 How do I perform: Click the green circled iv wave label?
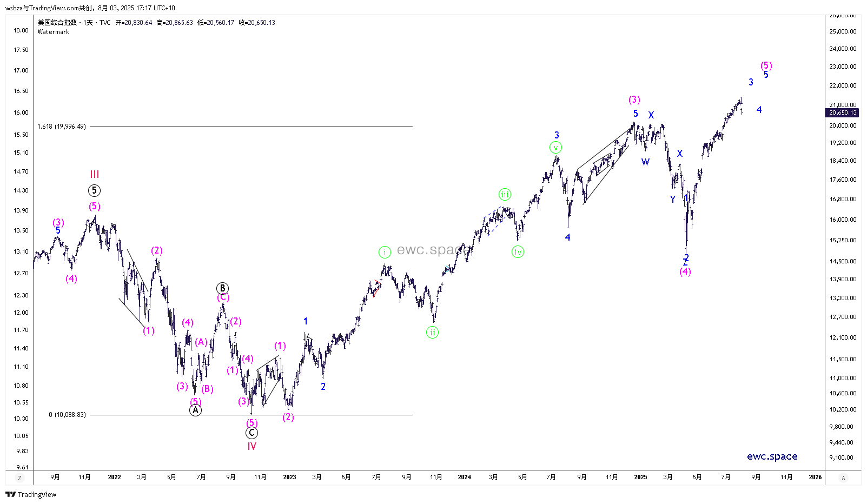tap(518, 252)
